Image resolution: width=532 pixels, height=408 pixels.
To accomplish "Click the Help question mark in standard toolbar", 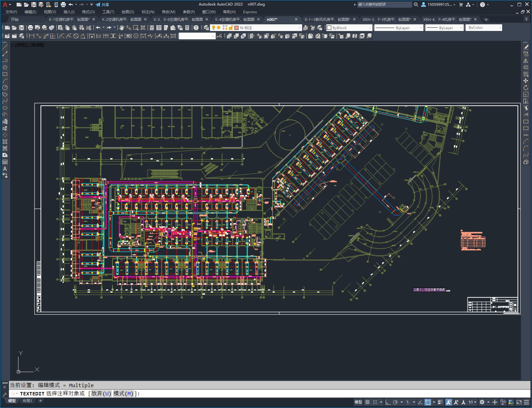I will pyautogui.click(x=196, y=28).
